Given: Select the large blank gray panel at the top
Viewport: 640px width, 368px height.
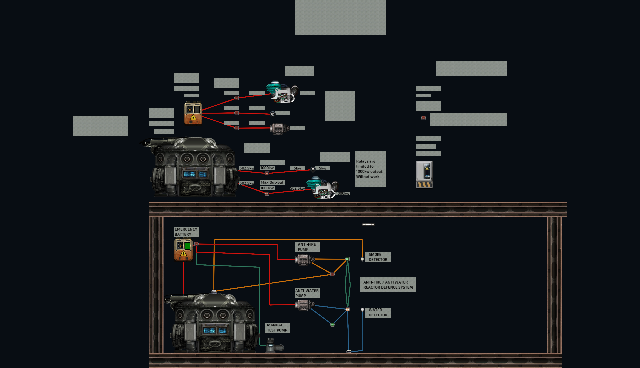Looking at the screenshot, I should coord(340,17).
